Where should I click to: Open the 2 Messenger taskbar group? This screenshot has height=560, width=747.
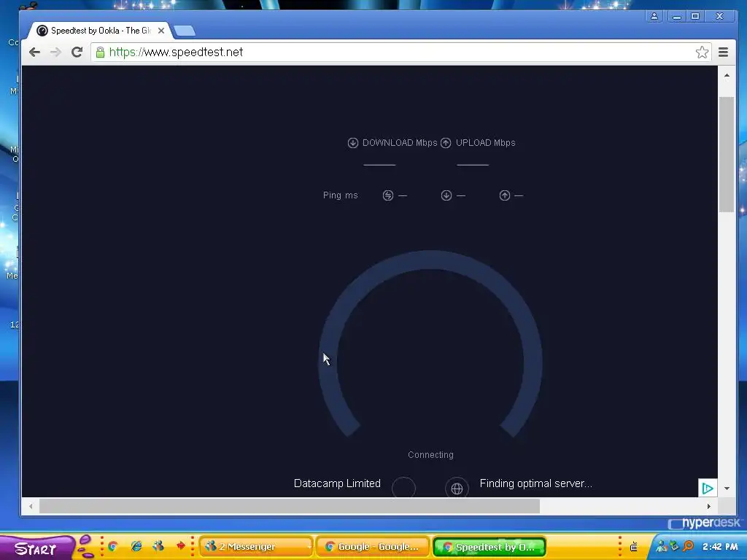click(x=256, y=547)
